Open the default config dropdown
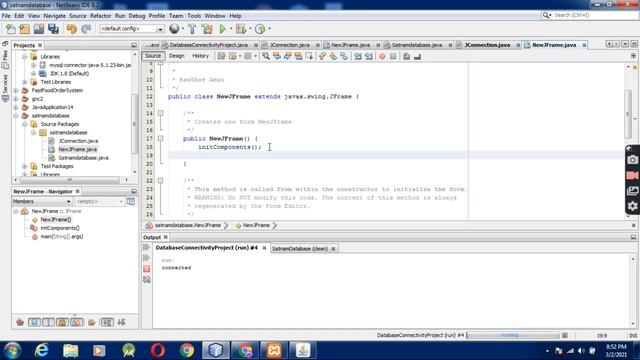Viewport: 640px width, 360px height. (131, 29)
